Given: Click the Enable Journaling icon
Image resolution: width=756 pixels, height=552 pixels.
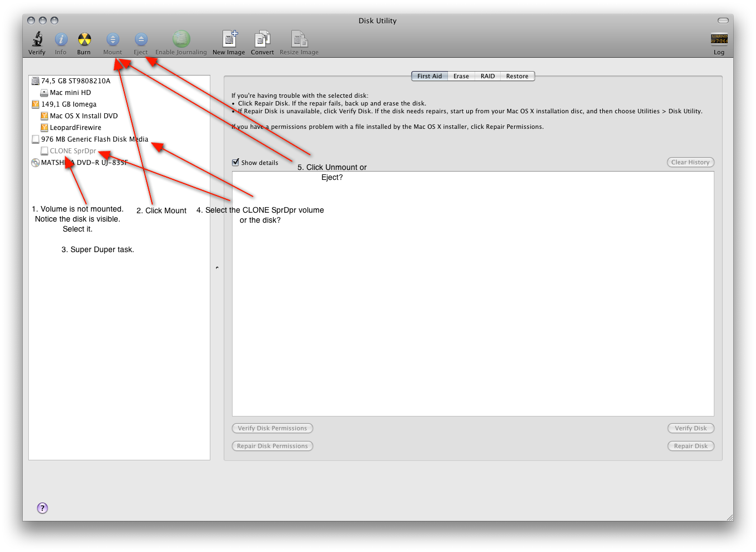Looking at the screenshot, I should click(x=181, y=39).
